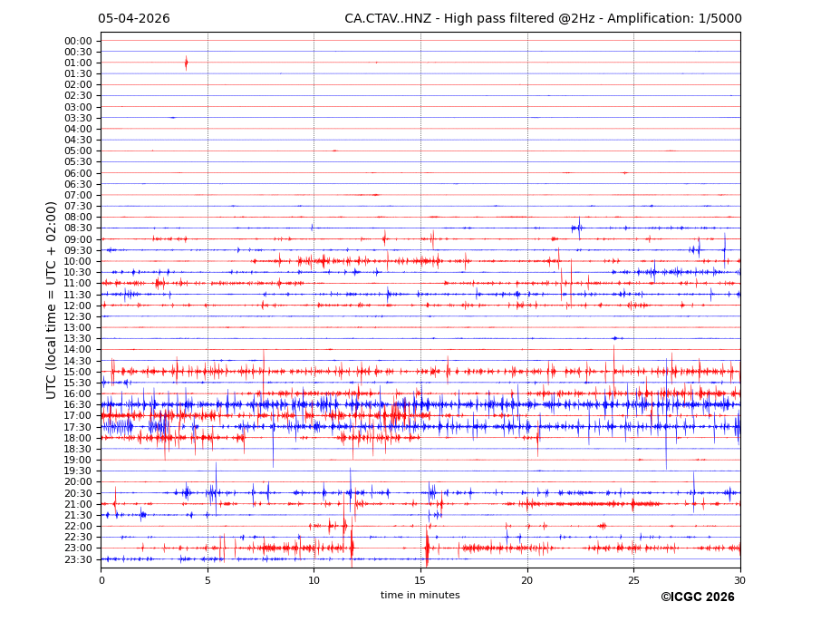Click the vertical UTC local time axis label

pos(52,299)
